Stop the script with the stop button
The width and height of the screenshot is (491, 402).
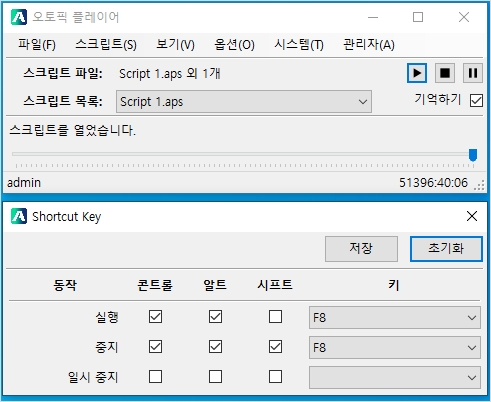[445, 73]
